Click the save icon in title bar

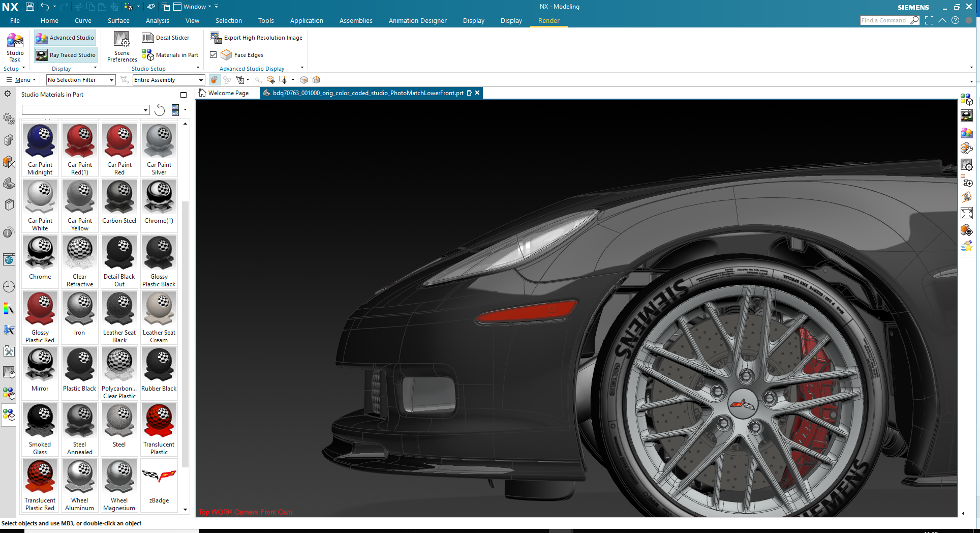tap(30, 7)
